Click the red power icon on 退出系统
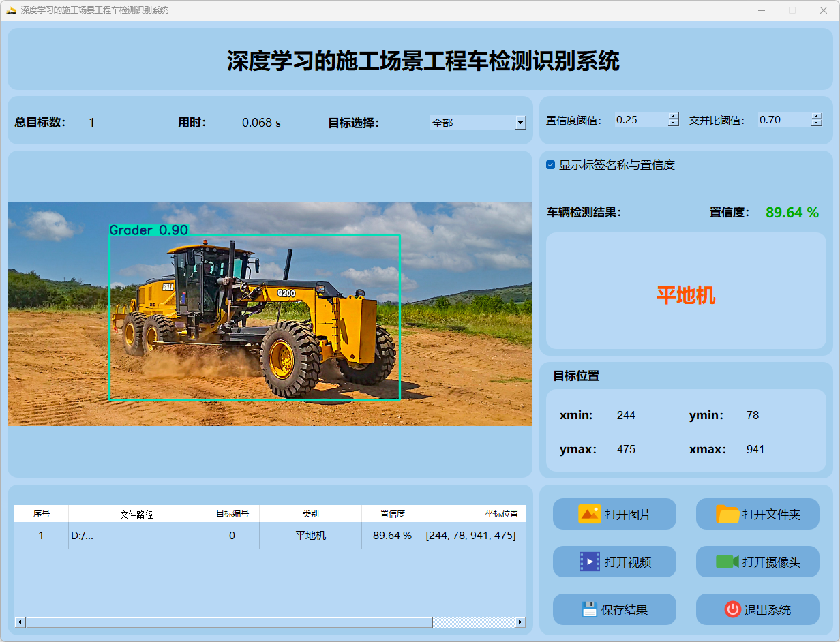Viewport: 840px width, 642px height. (732, 609)
